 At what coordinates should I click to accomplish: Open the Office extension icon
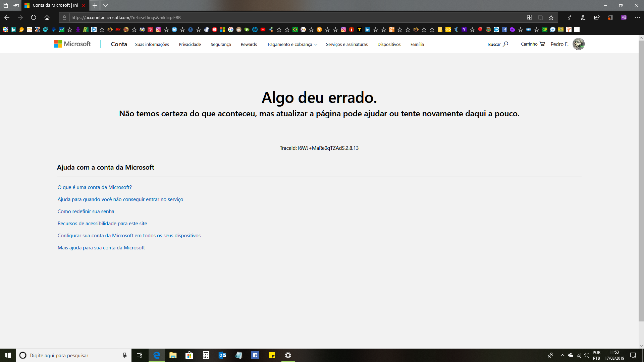click(610, 17)
